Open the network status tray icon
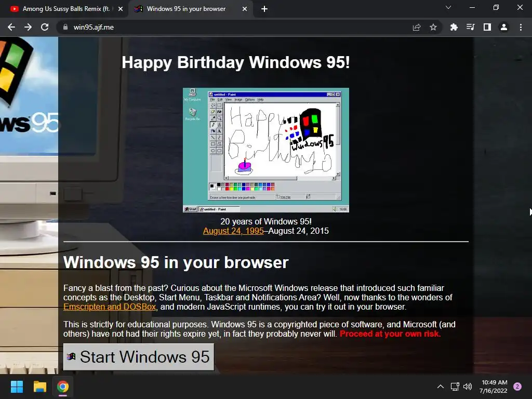532x399 pixels. click(455, 387)
